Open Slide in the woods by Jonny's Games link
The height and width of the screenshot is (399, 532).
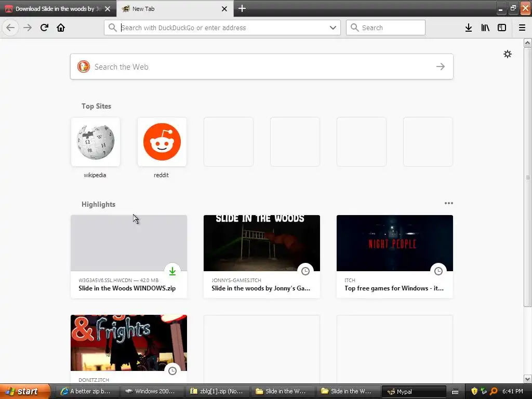261,288
